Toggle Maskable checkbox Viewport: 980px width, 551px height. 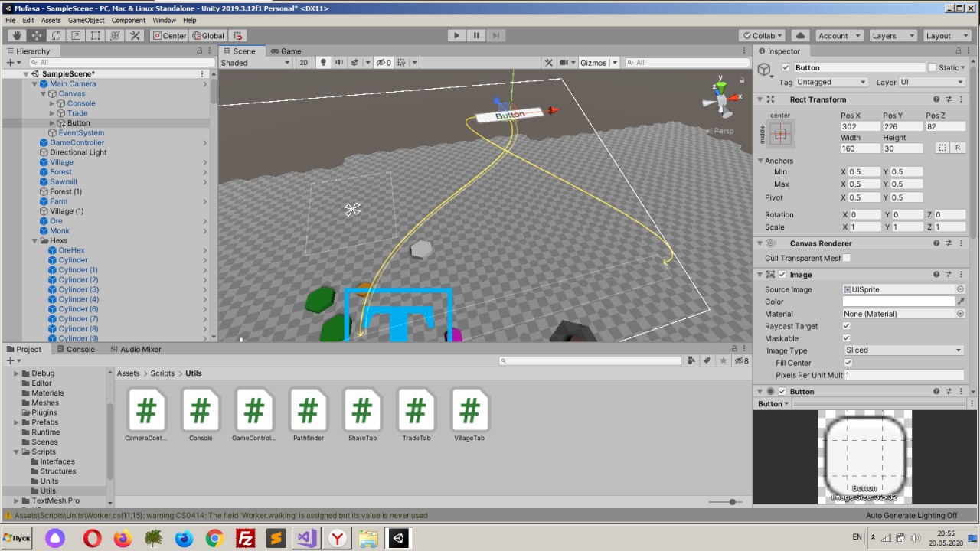[847, 338]
